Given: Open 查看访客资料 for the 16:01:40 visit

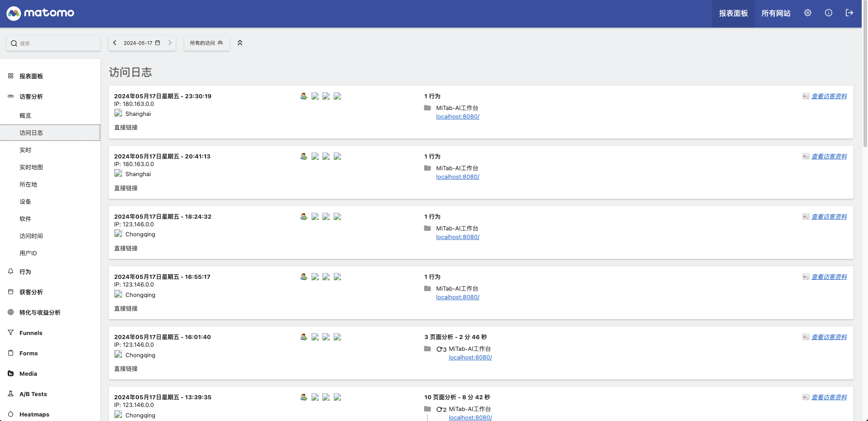Looking at the screenshot, I should coord(829,337).
